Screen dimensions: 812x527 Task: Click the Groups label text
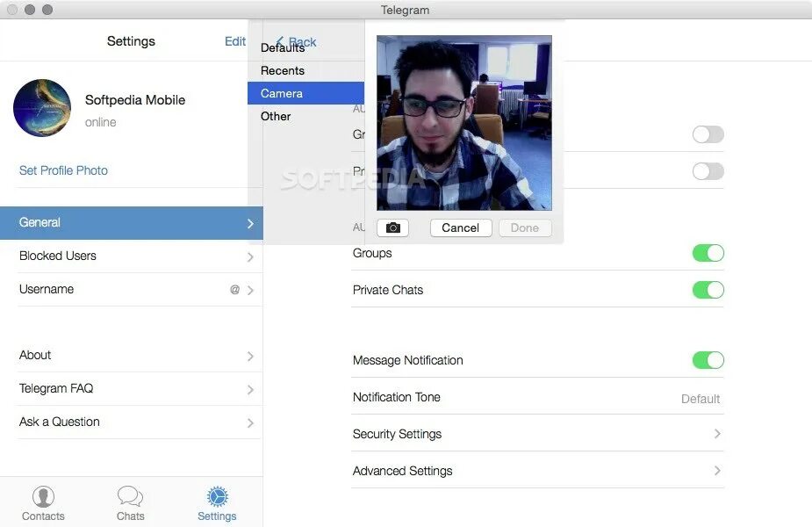[372, 253]
